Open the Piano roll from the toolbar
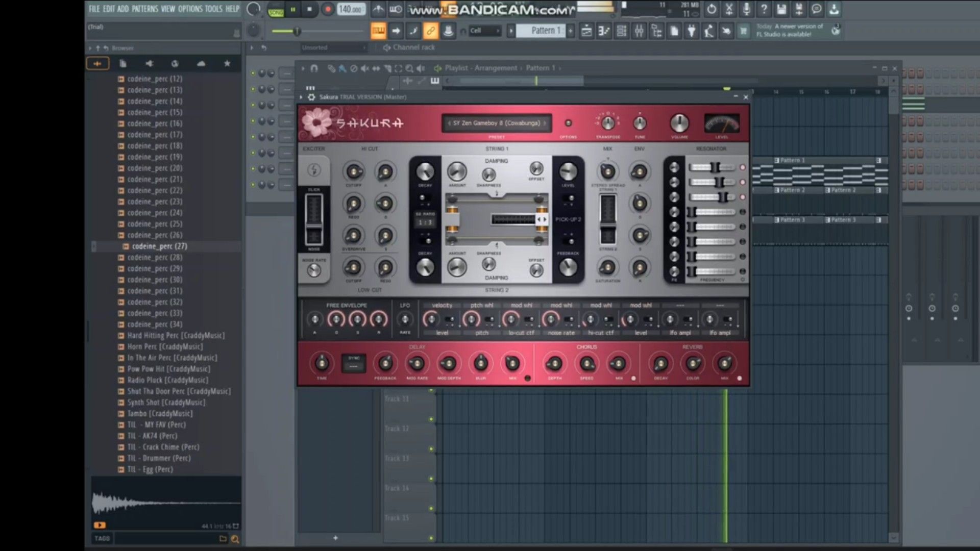The width and height of the screenshot is (980, 551). click(x=604, y=31)
